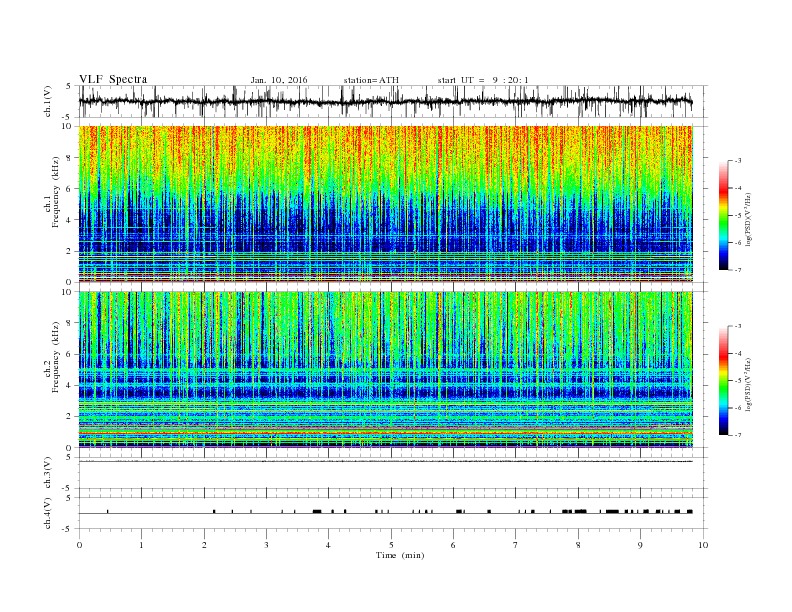Click time axis tick label '0'
The width and height of the screenshot is (792, 612).
tap(79, 545)
